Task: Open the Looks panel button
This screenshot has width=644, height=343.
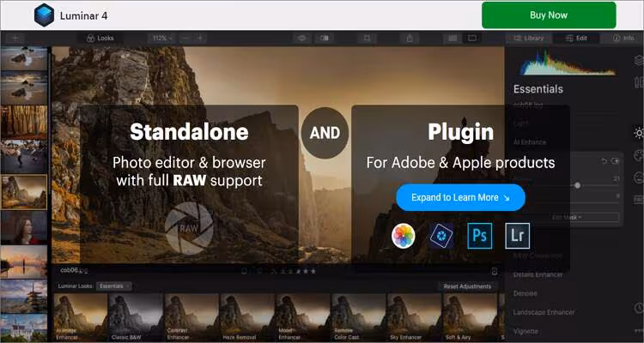Action: (x=100, y=38)
